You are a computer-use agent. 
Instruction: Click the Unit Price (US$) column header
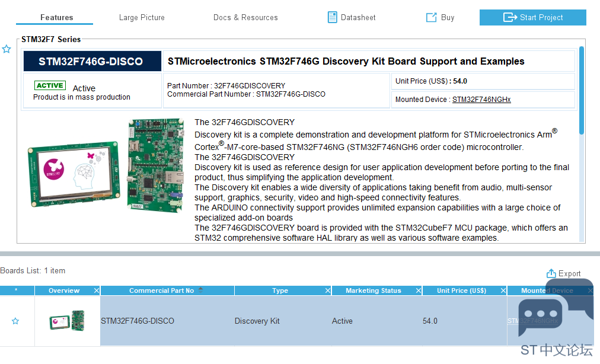[x=461, y=291]
